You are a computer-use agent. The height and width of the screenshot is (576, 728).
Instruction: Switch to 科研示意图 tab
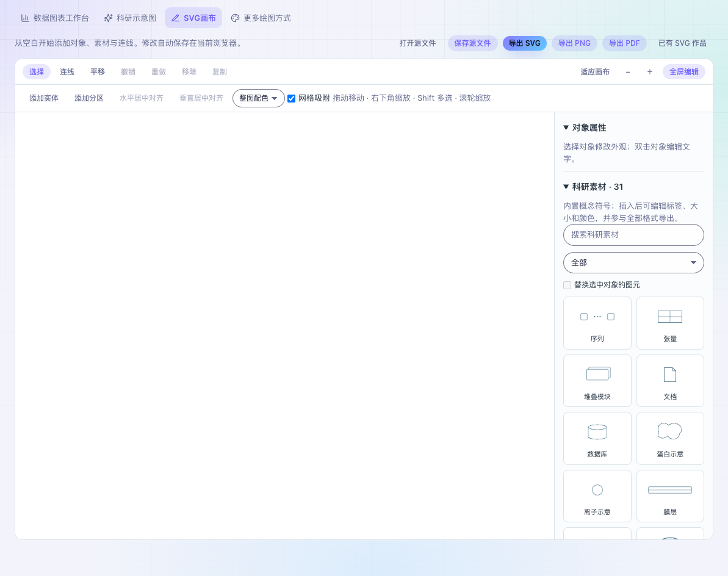(x=130, y=18)
